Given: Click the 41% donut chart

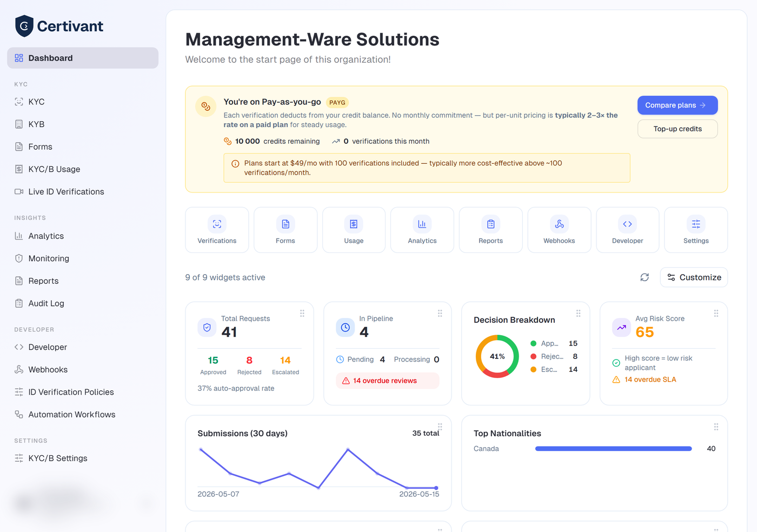Looking at the screenshot, I should point(497,356).
